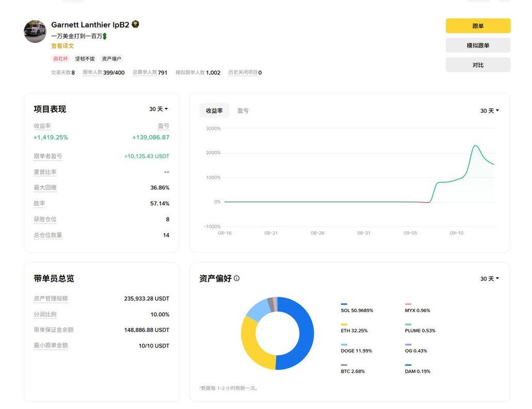The width and height of the screenshot is (532, 409).
Task: Click the 最大回撤 label
Action: (x=45, y=188)
